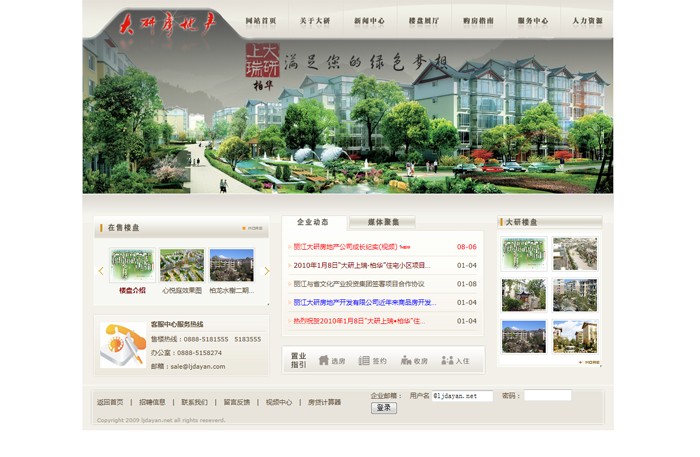Click the 大研房地产 logo in header
Screen dimensions: 700x457
tap(164, 23)
